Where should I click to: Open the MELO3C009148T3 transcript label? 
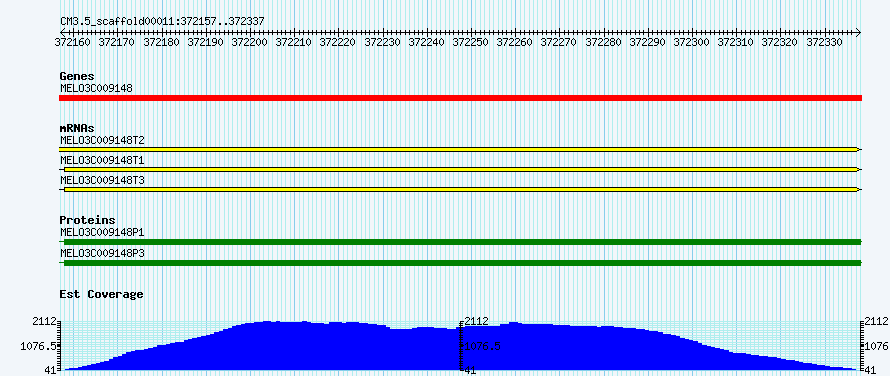click(x=102, y=180)
